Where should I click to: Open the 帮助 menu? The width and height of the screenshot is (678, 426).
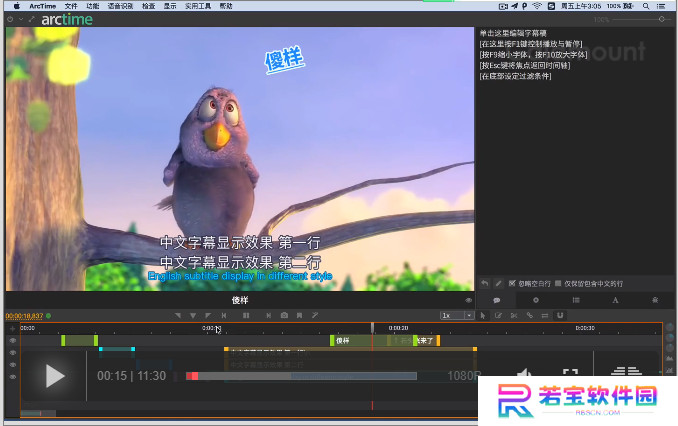226,6
